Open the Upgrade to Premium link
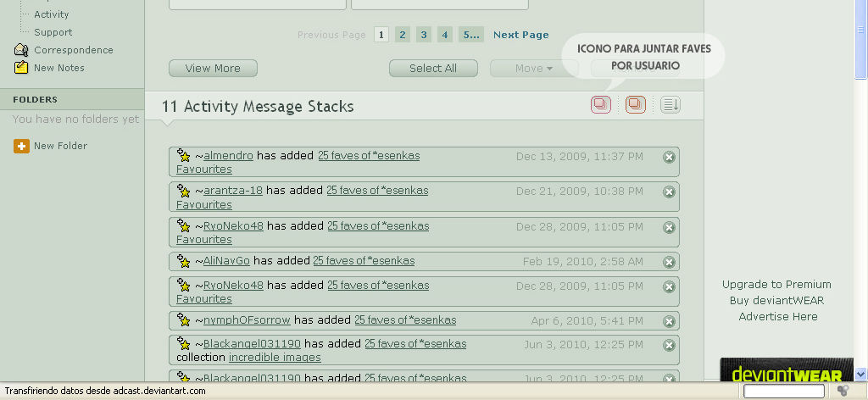This screenshot has height=400, width=868. tap(776, 285)
